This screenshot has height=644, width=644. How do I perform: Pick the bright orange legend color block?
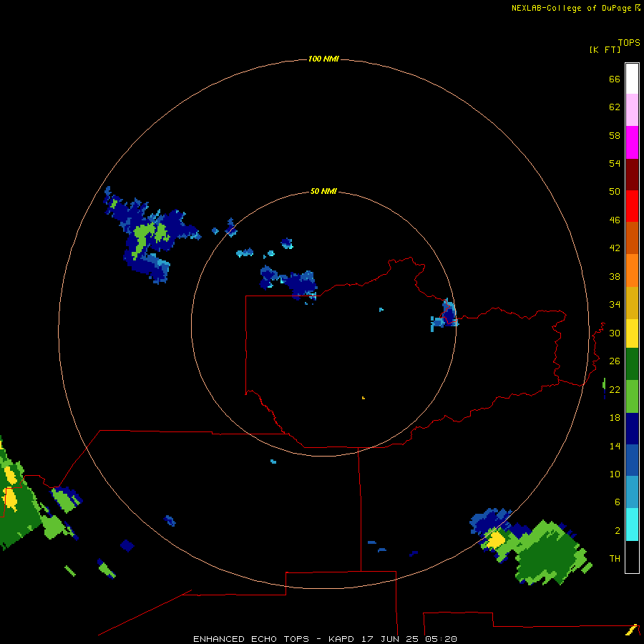(632, 270)
